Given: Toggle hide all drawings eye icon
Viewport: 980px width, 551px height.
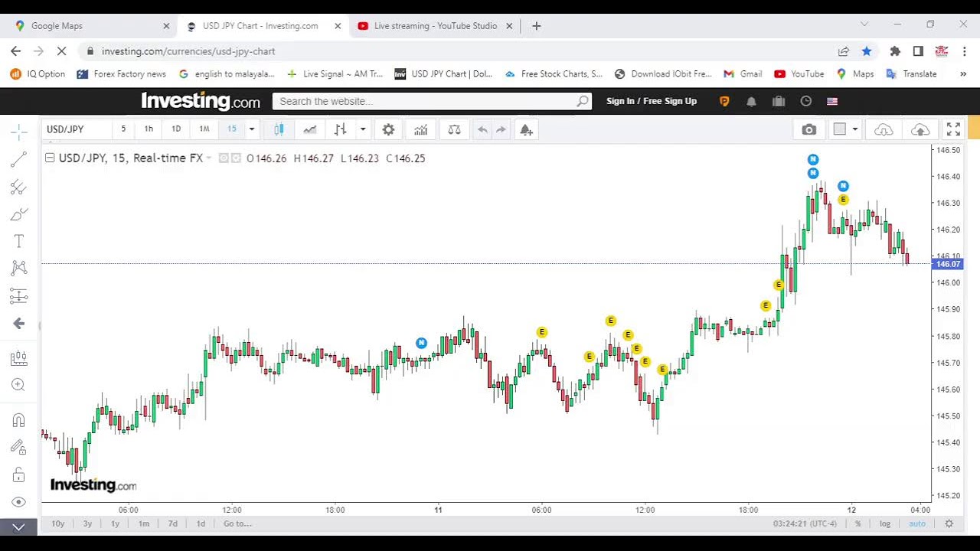Looking at the screenshot, I should tap(19, 502).
